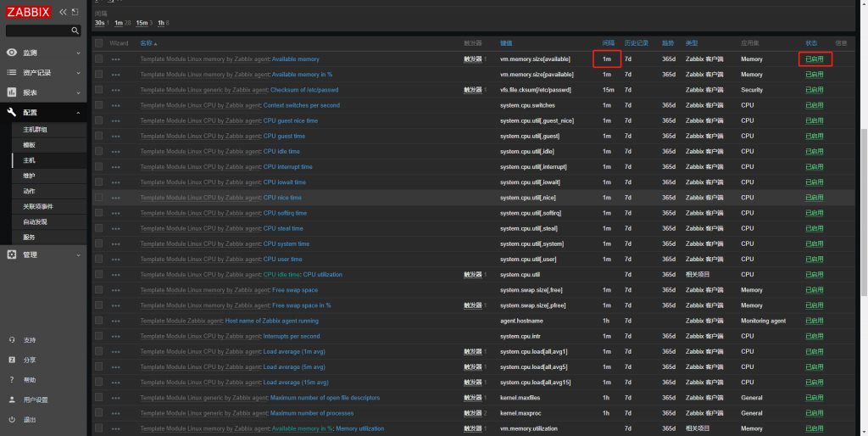
Task: Open 支持 via the headset icon
Action: click(12, 340)
